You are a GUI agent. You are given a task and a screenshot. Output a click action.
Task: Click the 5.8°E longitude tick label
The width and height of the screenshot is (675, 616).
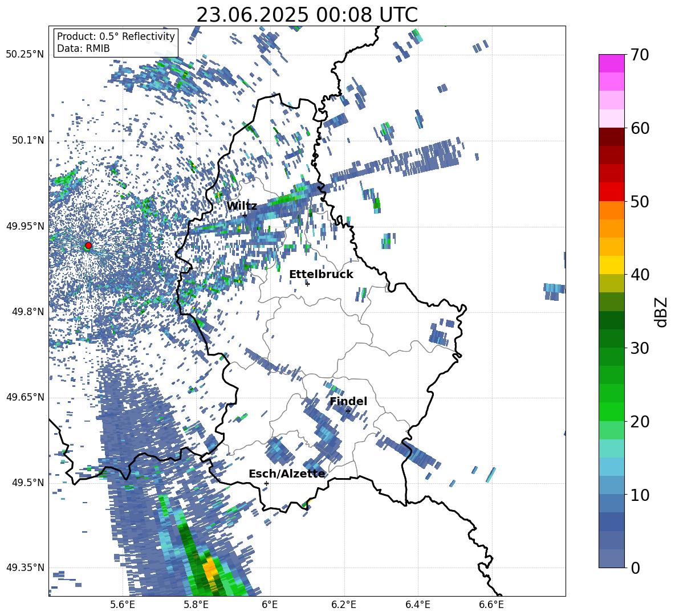click(196, 605)
